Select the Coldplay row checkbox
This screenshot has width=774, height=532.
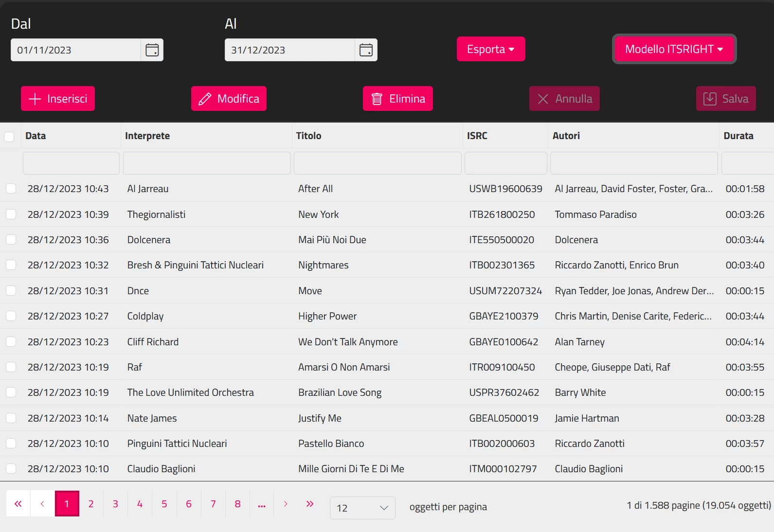(11, 316)
